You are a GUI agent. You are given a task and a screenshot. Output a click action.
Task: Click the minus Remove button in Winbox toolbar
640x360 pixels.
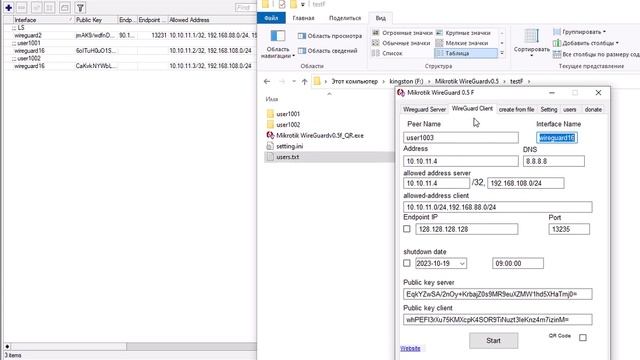22,7
